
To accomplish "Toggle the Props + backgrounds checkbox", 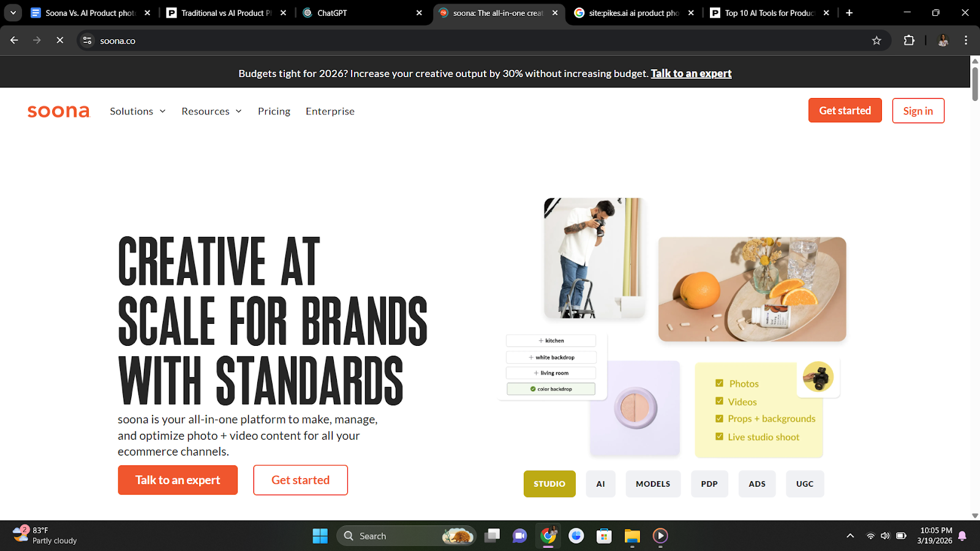I will pos(719,419).
